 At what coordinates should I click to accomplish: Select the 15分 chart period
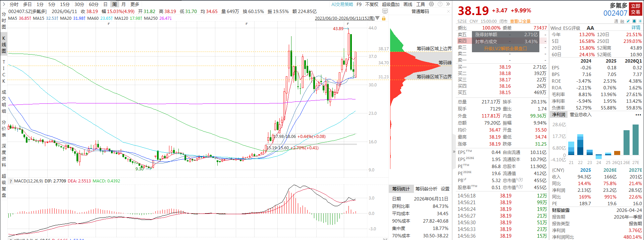pos(65,4)
